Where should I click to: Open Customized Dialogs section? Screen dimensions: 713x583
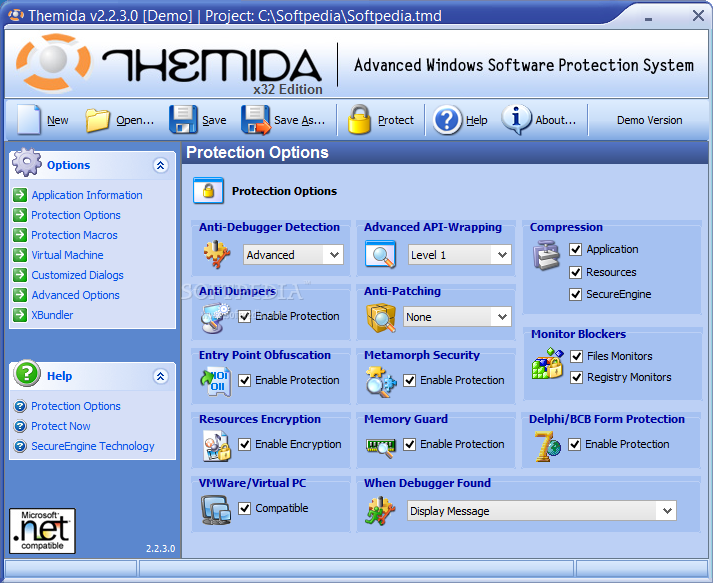coord(77,275)
